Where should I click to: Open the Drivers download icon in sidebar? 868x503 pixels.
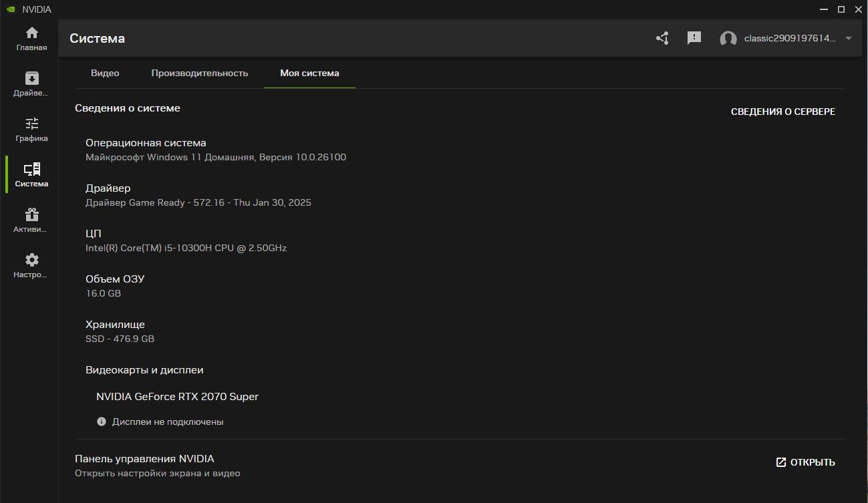[31, 78]
